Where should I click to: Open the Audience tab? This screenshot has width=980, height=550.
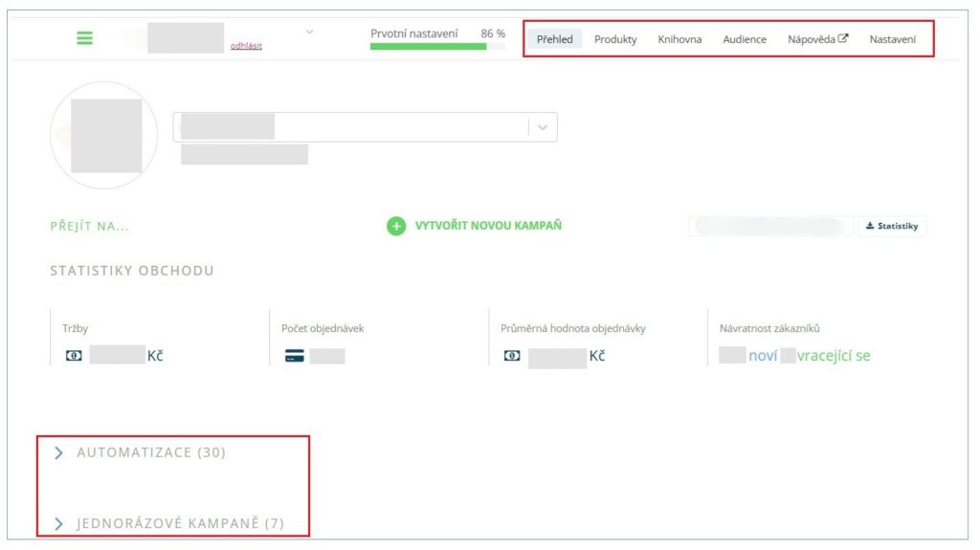tap(744, 39)
